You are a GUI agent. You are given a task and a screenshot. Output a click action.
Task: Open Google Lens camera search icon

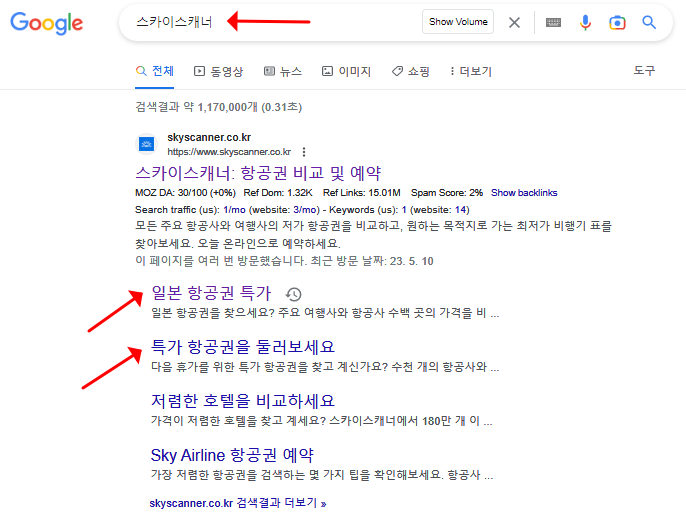(x=617, y=22)
